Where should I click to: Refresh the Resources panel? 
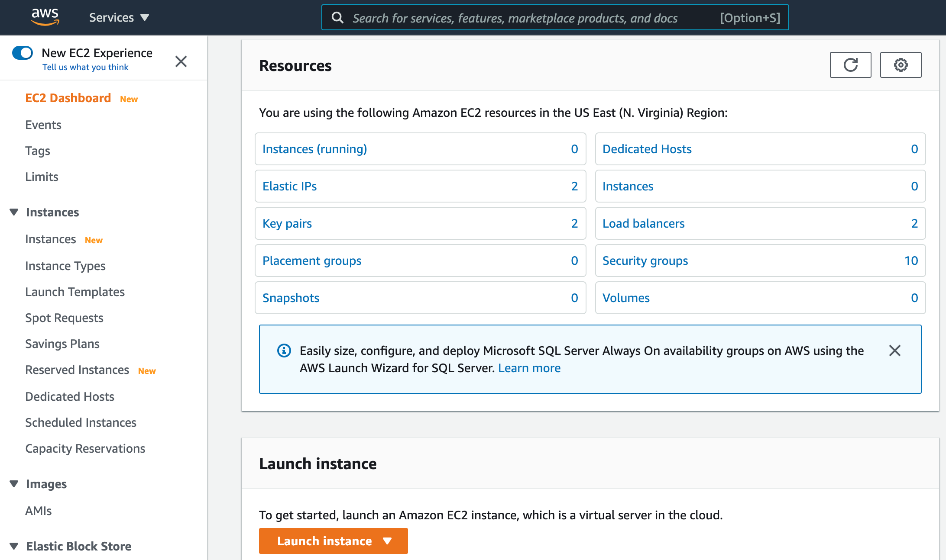click(850, 65)
